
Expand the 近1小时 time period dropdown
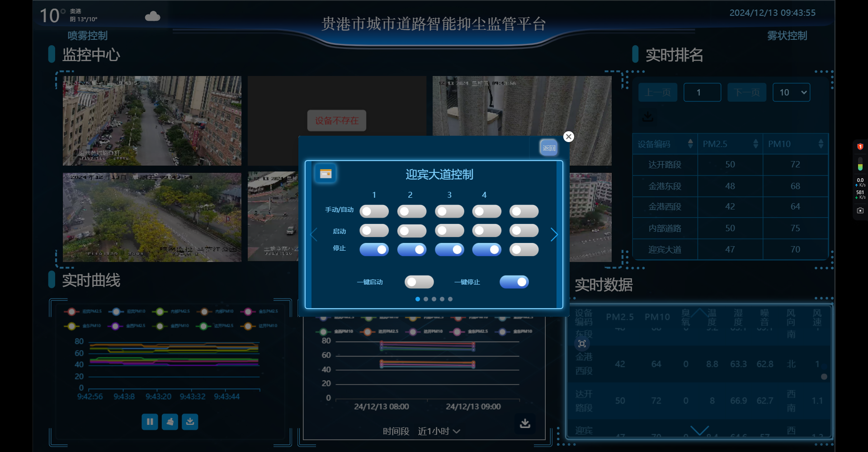click(439, 431)
